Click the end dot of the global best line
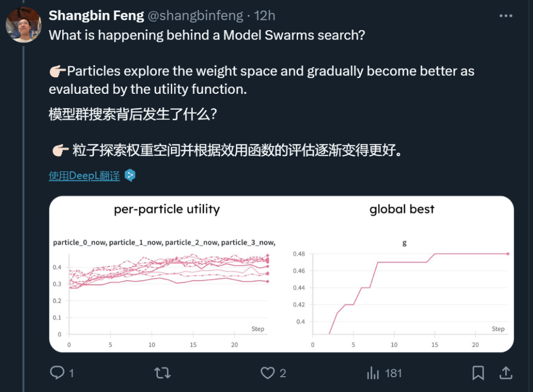This screenshot has height=392, width=533. coord(508,254)
